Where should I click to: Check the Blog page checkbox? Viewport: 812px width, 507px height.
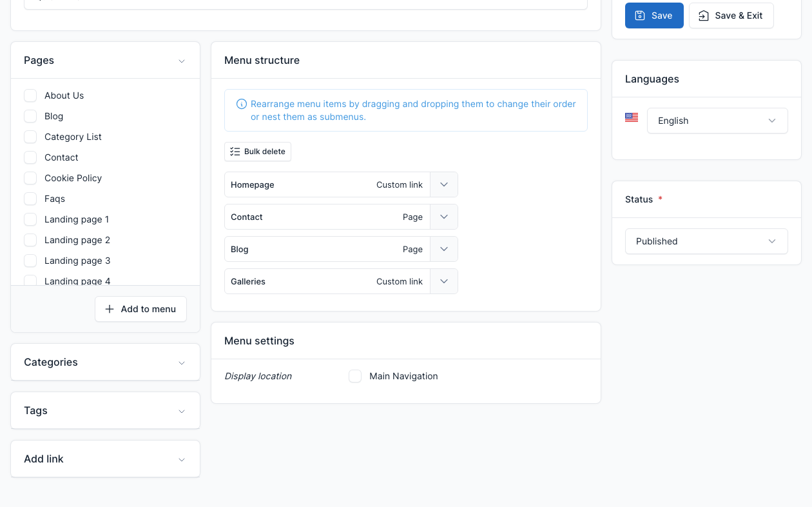[30, 116]
